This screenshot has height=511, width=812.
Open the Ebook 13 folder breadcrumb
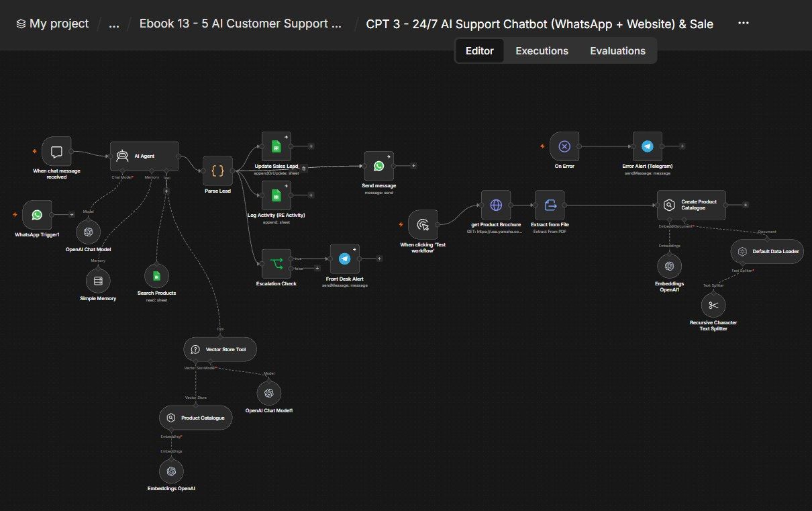tap(240, 24)
